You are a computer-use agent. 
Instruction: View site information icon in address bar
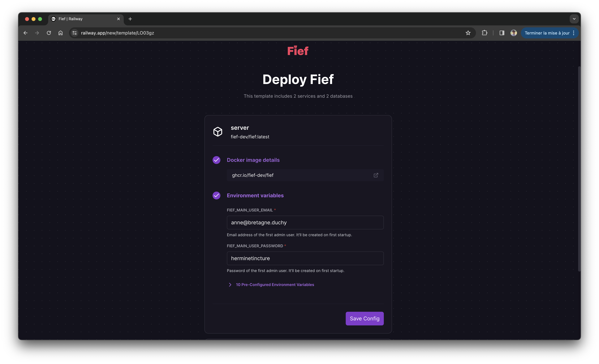click(x=75, y=33)
